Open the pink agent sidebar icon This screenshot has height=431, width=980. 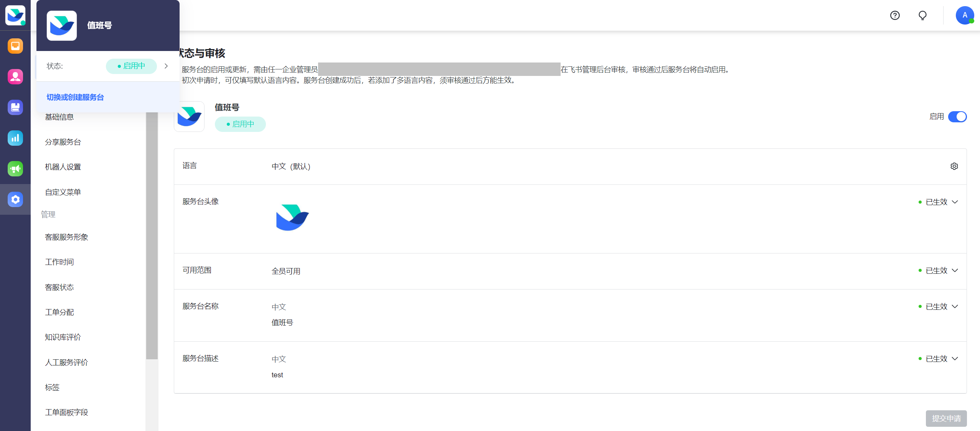tap(15, 77)
